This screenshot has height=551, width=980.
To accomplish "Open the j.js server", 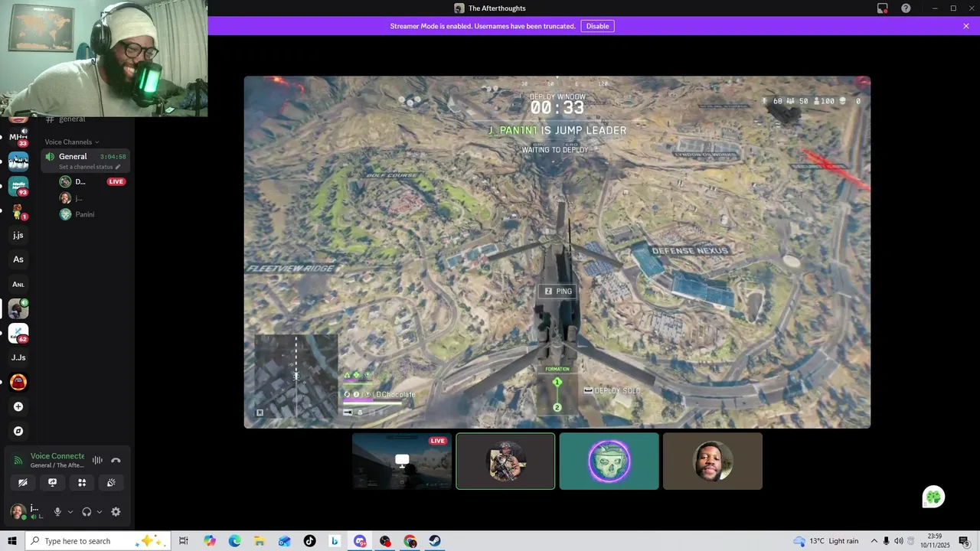I will tap(18, 235).
